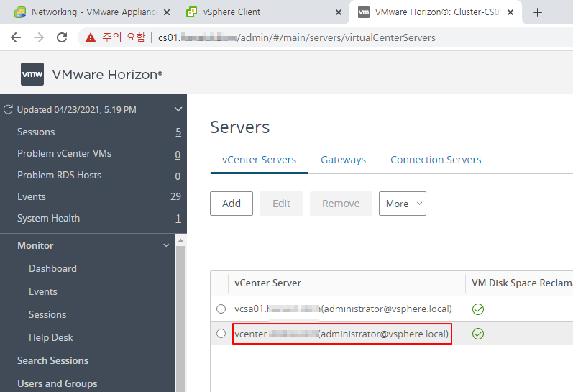Close the Networking VMware Appliance tab
The width and height of the screenshot is (573, 392).
(167, 12)
